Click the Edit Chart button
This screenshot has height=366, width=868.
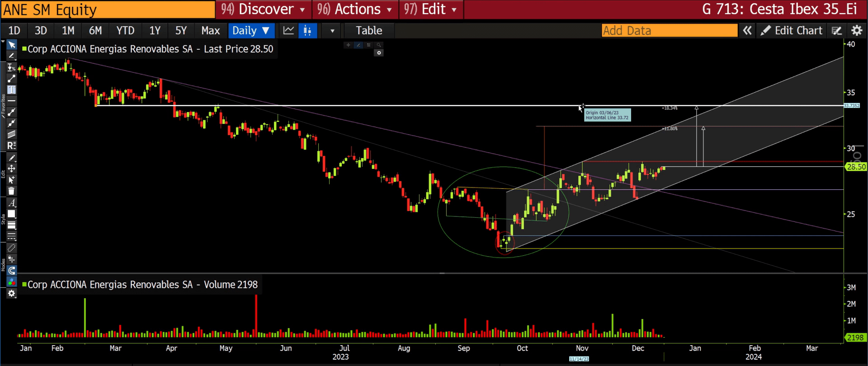click(792, 31)
